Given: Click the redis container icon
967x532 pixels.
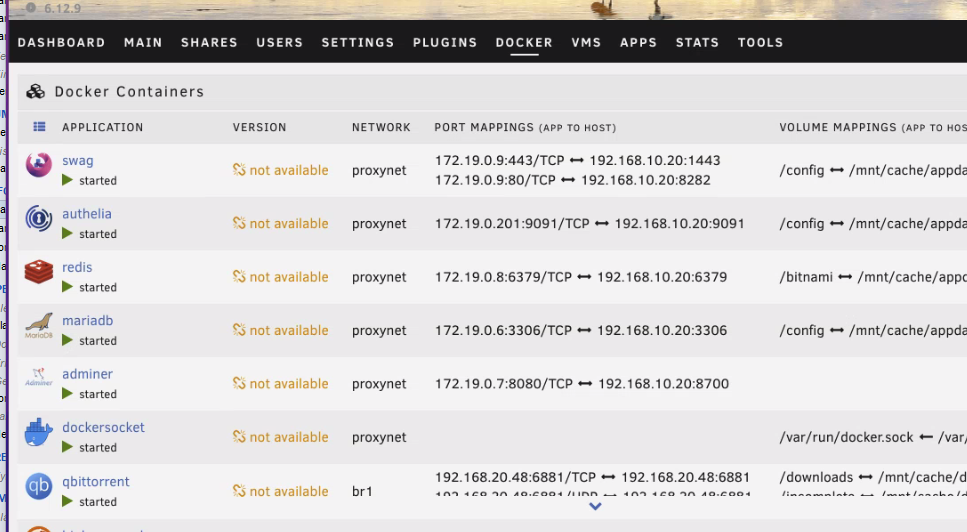Looking at the screenshot, I should [x=38, y=271].
